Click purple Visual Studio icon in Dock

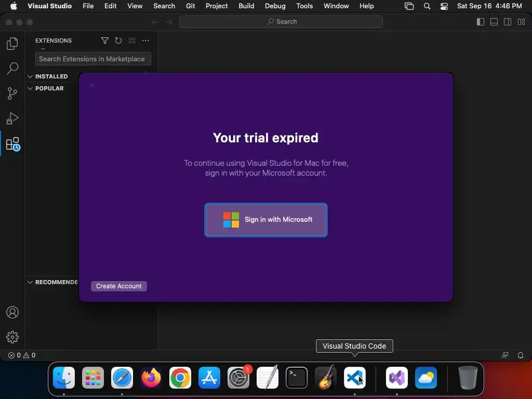pyautogui.click(x=397, y=378)
